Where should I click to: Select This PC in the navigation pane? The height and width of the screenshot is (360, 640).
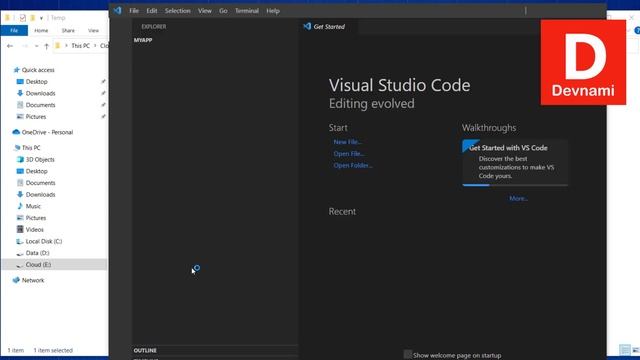pyautogui.click(x=31, y=148)
